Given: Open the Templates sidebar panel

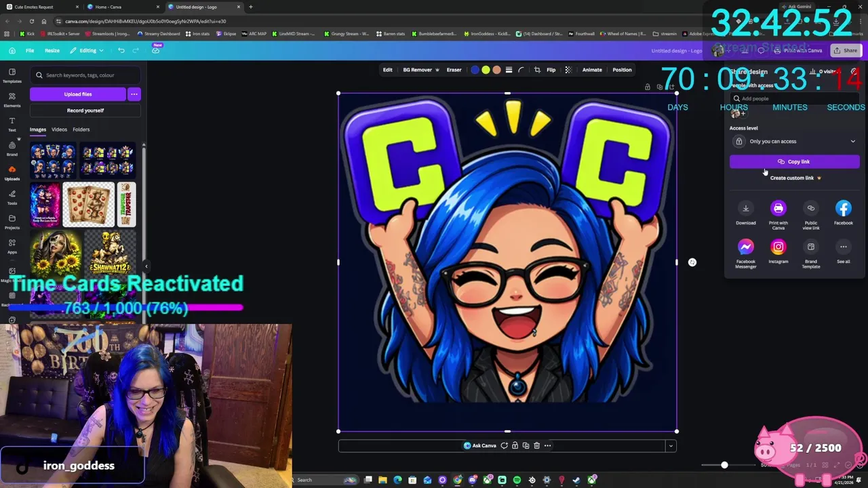Looking at the screenshot, I should pos(12,75).
